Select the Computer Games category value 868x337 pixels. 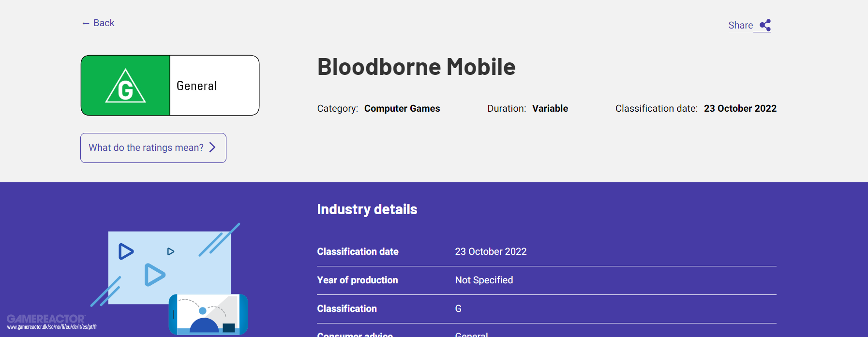tap(402, 108)
